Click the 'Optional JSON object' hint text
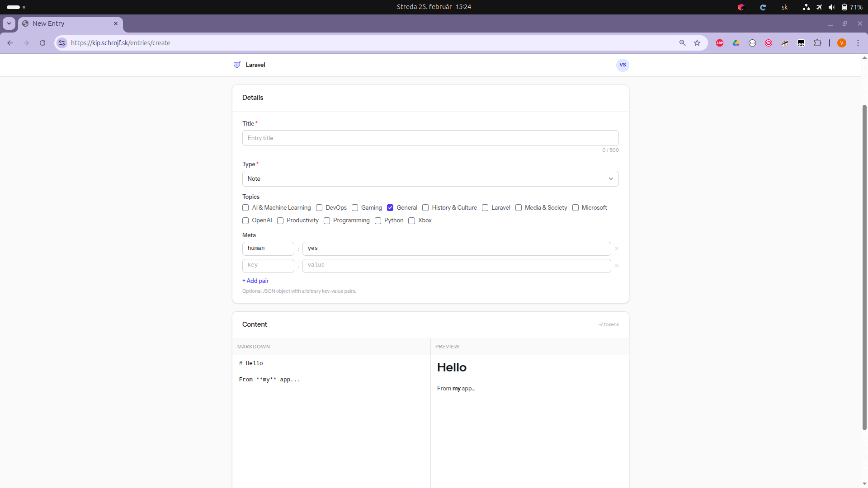This screenshot has width=868, height=488. click(x=299, y=291)
